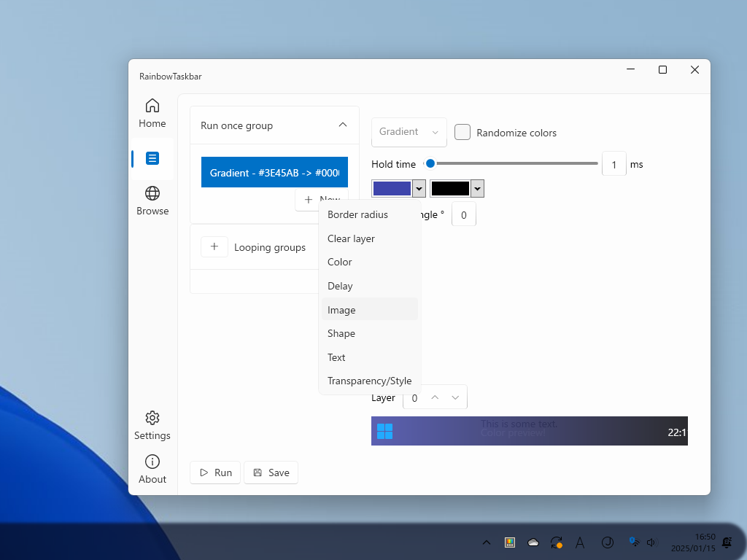Click the network tray icon
Viewport: 747px width, 560px height.
coord(634,542)
